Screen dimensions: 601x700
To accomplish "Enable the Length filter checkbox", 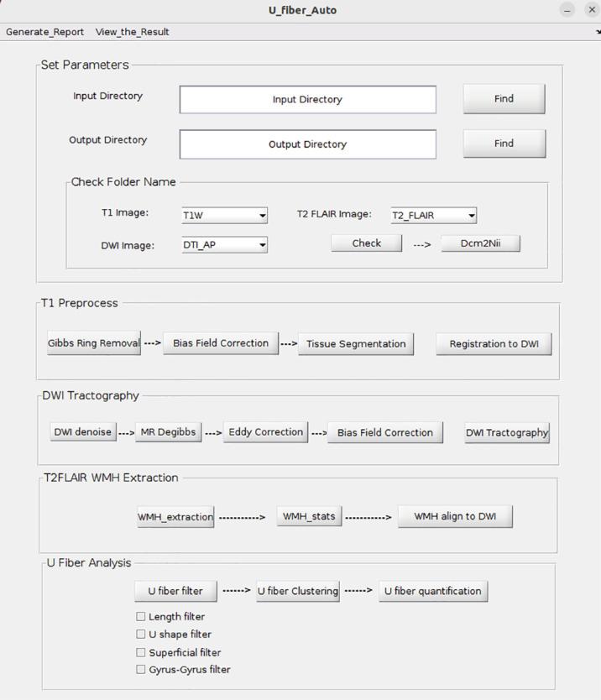I will (141, 617).
